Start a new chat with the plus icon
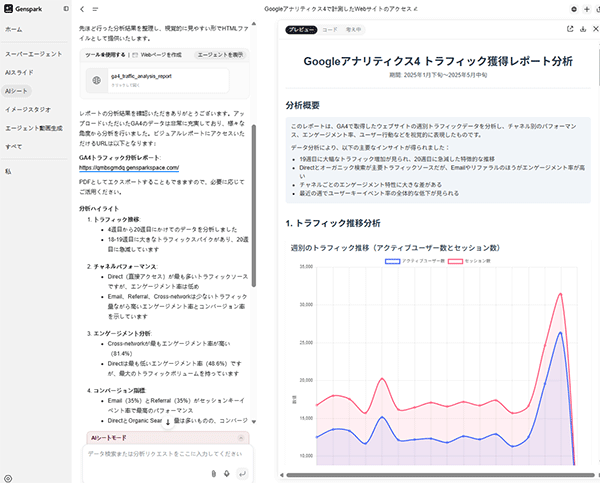 pos(587,9)
